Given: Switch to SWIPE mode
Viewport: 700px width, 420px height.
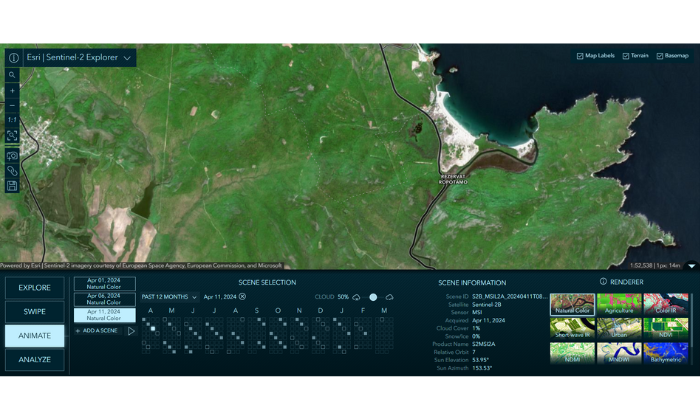Looking at the screenshot, I should [x=34, y=312].
